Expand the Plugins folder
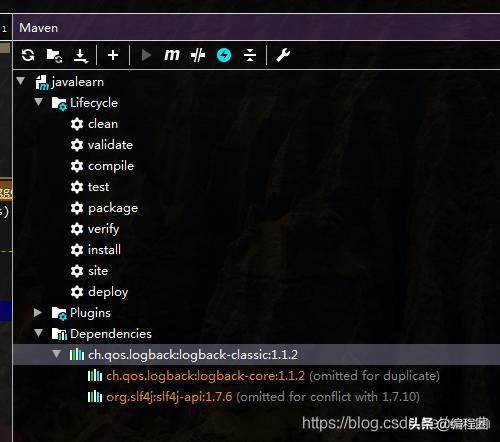This screenshot has width=500, height=442. [38, 312]
